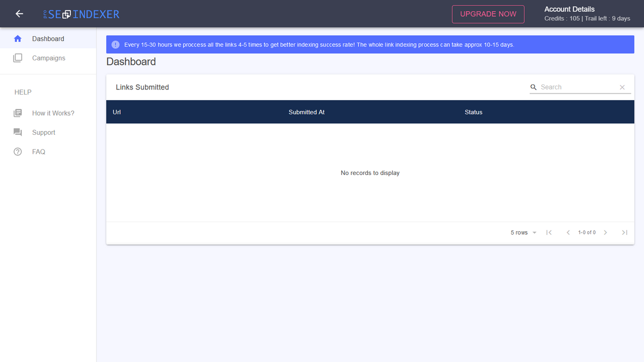The image size is (644, 362).
Task: Sort by the Submitted At column header
Action: coord(306,112)
